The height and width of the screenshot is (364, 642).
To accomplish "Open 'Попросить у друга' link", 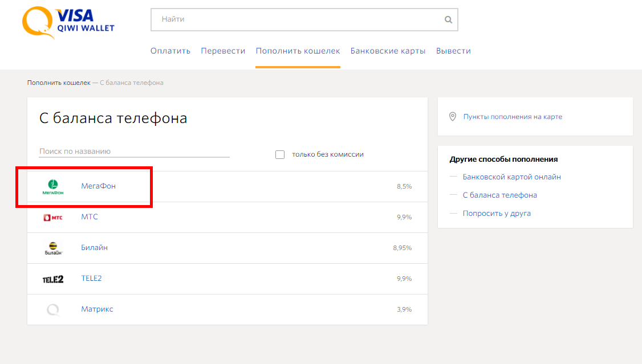I will pos(497,213).
